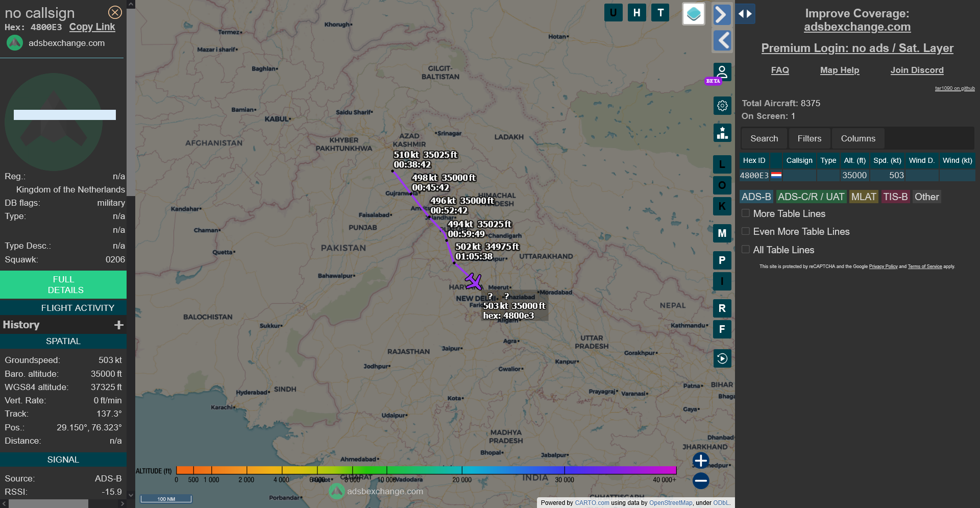Click the altitude color legend bar
The width and height of the screenshot is (980, 508).
(426, 470)
